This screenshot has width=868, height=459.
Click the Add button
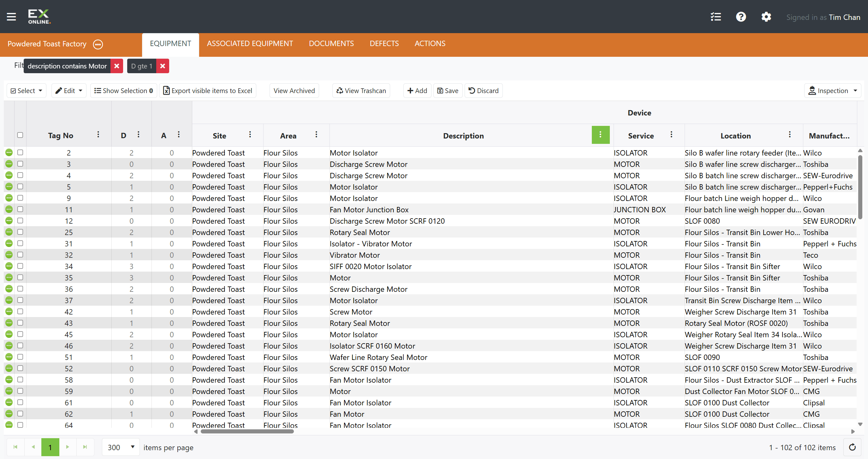click(x=417, y=91)
